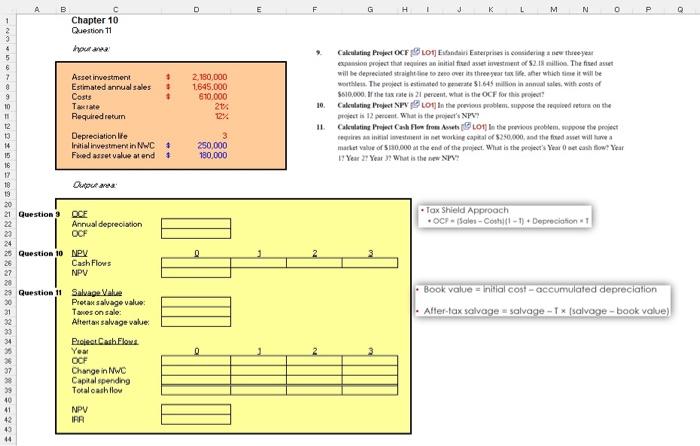Viewport: 700px width, 446px height.
Task: Click the Year 1 Cash Flows cell under Question 10 NPV
Action: tap(258, 263)
